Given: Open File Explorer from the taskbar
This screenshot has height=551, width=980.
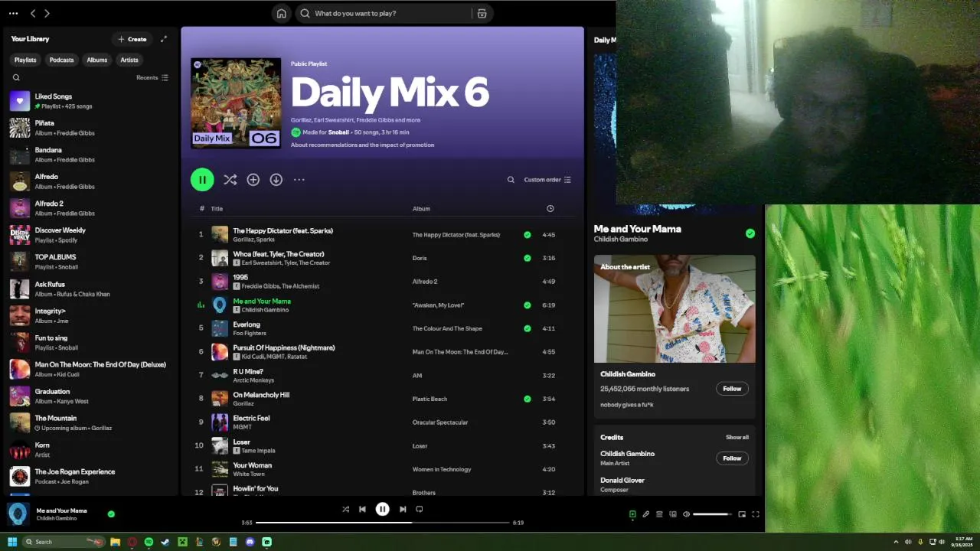Looking at the screenshot, I should 115,542.
